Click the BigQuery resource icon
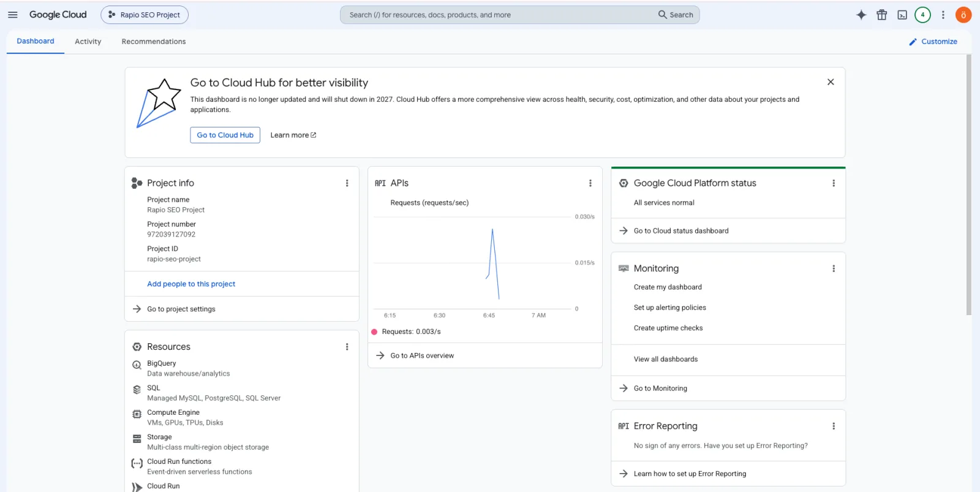The height and width of the screenshot is (492, 980). pos(137,365)
